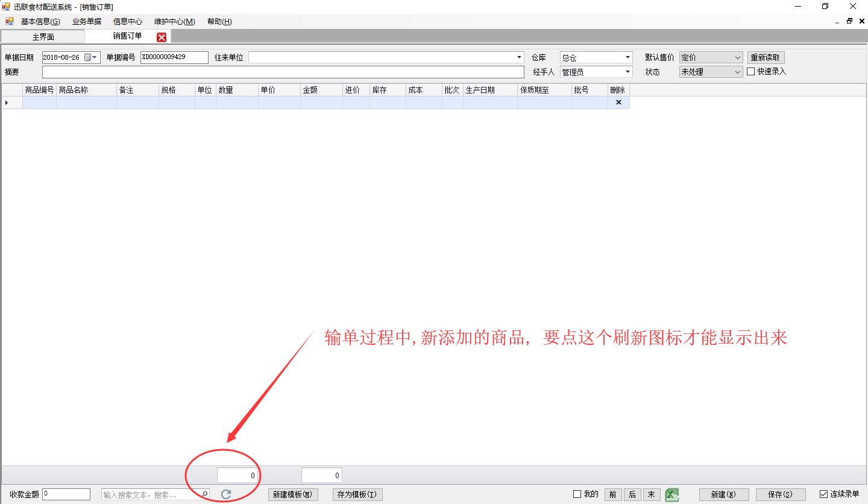Open the 单据日期 date dropdown arrow
This screenshot has width=868, height=504.
95,58
